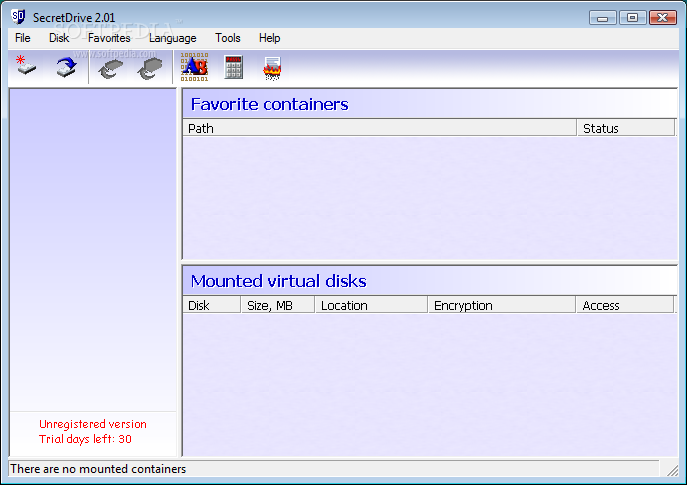Open the Tools menu
Viewport: 687px width, 485px height.
coord(227,38)
